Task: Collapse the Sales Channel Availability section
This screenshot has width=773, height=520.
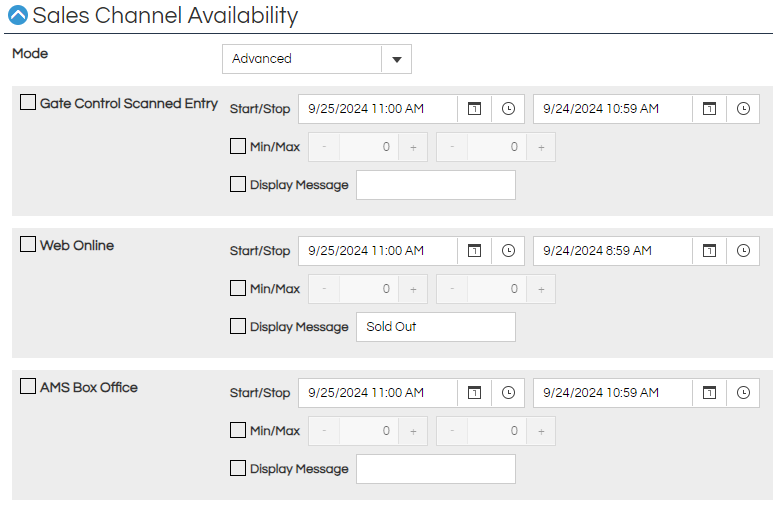Action: click(18, 16)
